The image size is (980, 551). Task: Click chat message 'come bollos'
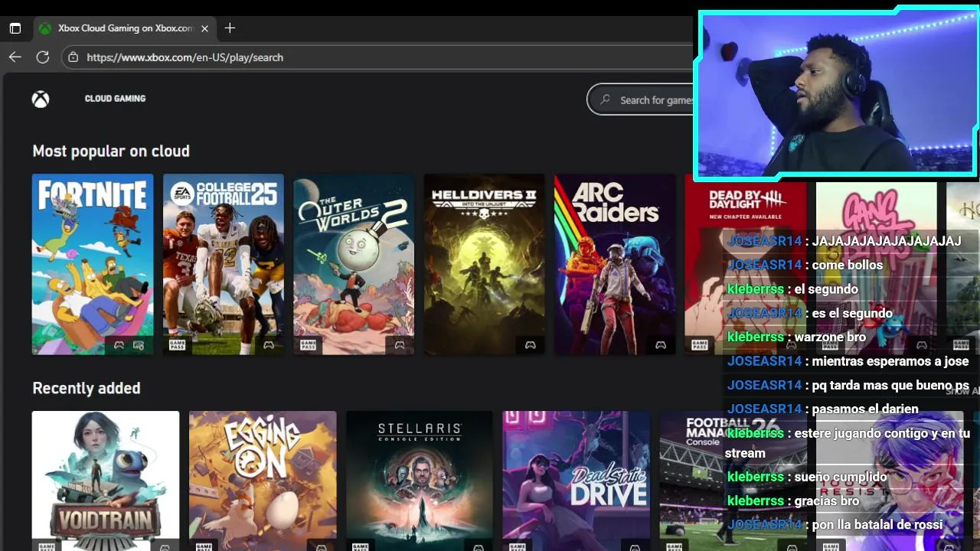(x=848, y=265)
